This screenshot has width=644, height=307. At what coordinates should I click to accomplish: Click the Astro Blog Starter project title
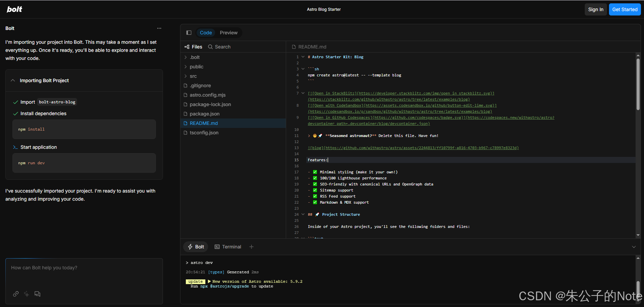click(x=324, y=9)
